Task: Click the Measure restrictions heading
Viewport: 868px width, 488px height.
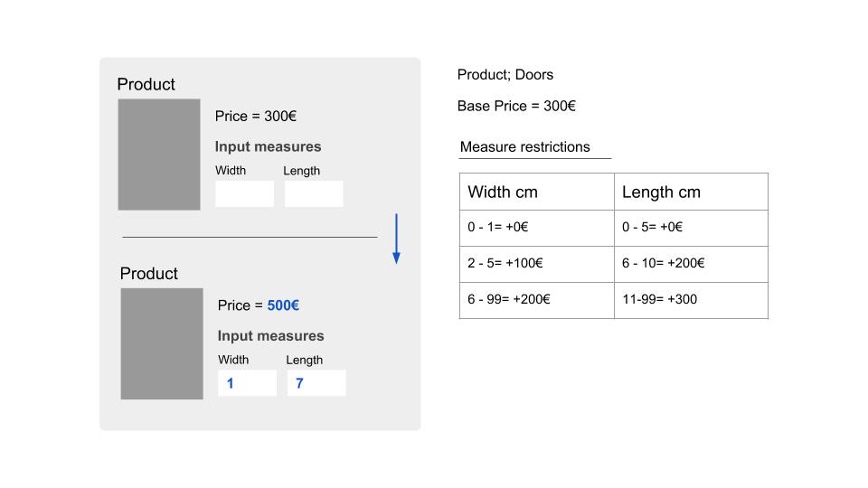Action: (x=524, y=147)
